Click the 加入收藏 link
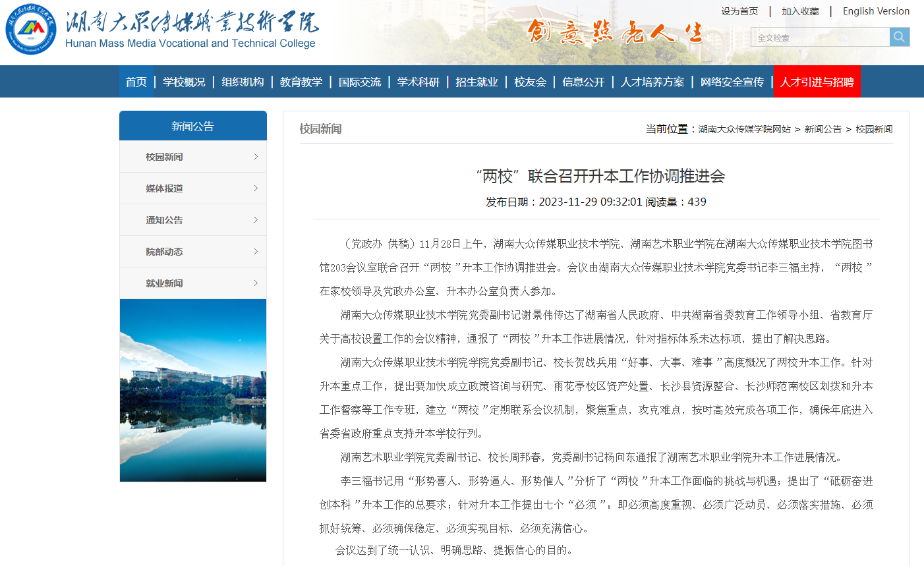 tap(801, 11)
